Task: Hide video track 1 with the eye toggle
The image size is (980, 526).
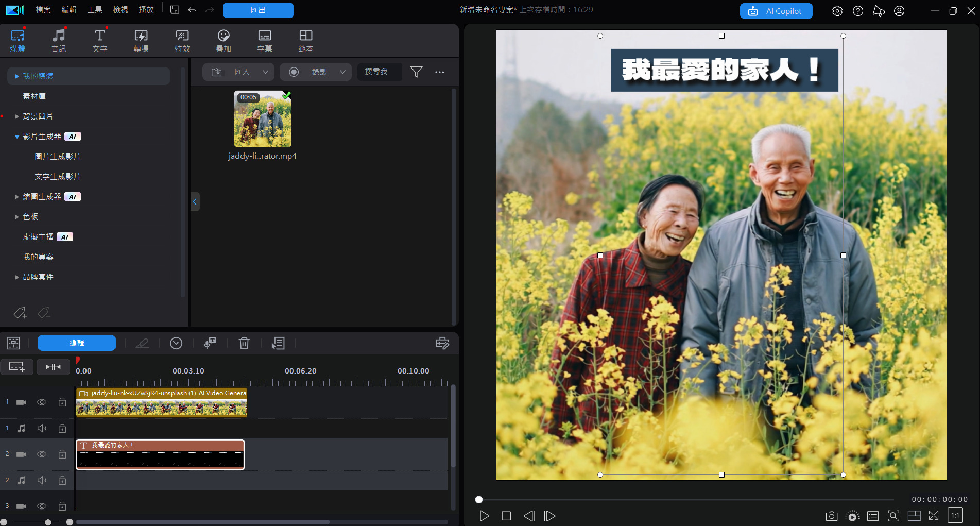Action: (42, 402)
